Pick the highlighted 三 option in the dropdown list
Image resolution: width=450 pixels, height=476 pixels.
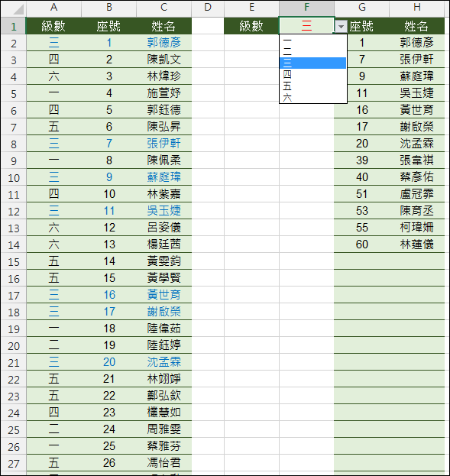click(x=312, y=63)
